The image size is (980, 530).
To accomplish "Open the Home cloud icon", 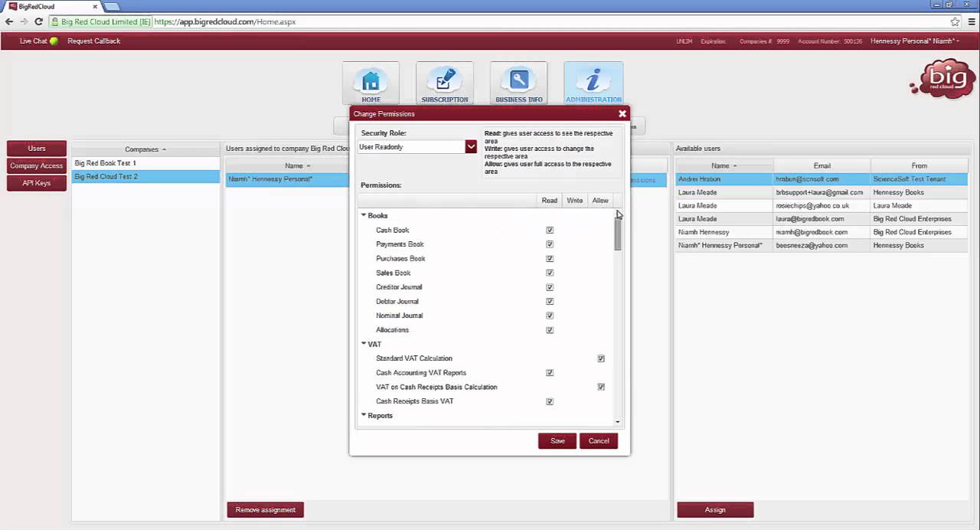I will click(x=371, y=83).
